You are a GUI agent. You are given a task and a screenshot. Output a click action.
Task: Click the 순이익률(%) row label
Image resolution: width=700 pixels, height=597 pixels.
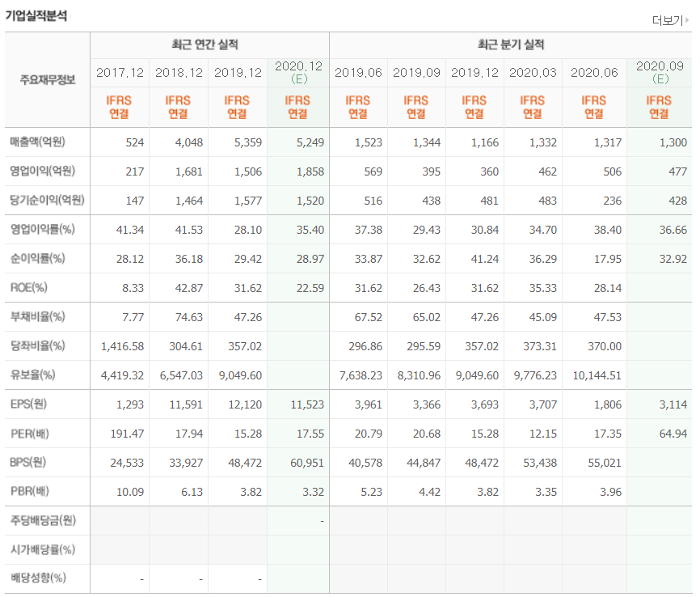click(x=37, y=258)
